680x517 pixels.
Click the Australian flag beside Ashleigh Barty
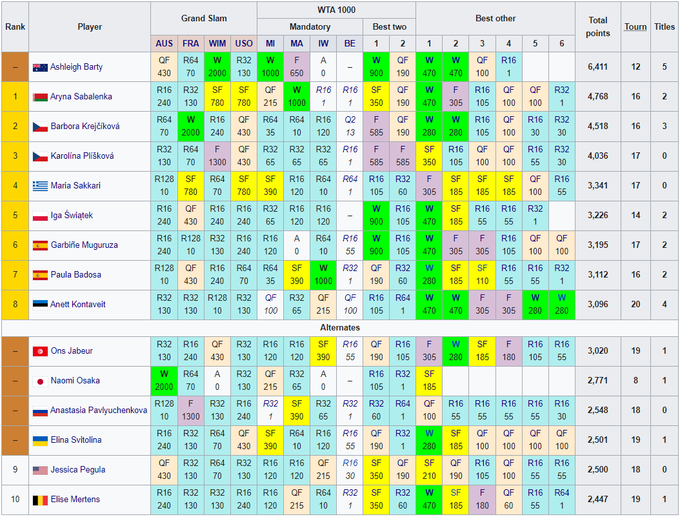pos(40,68)
